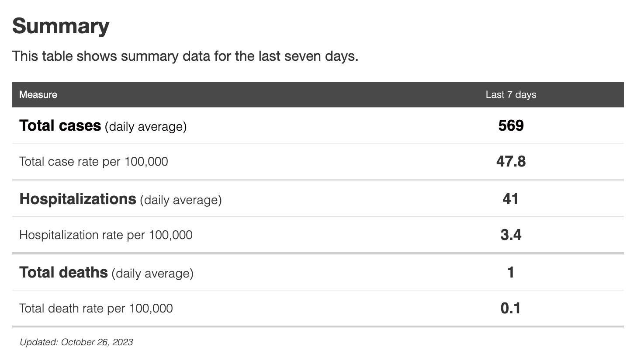Click the total cases value 569
Image resolution: width=644 pixels, height=361 pixels.
tap(511, 126)
